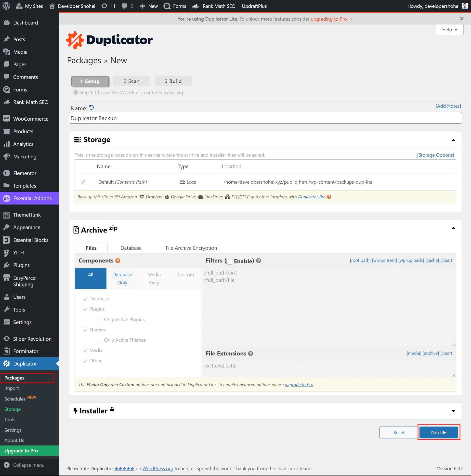Enable the Filters checkbox

point(229,261)
